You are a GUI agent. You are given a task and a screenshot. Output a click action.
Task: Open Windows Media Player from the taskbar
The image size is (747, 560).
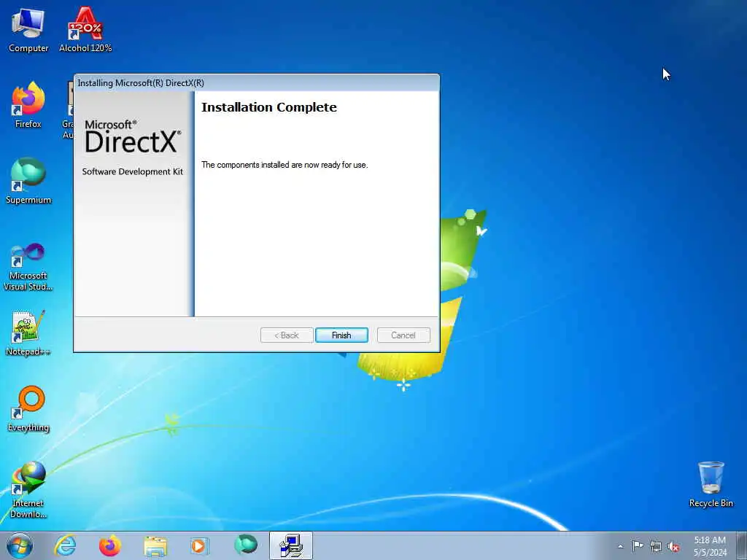pos(200,545)
